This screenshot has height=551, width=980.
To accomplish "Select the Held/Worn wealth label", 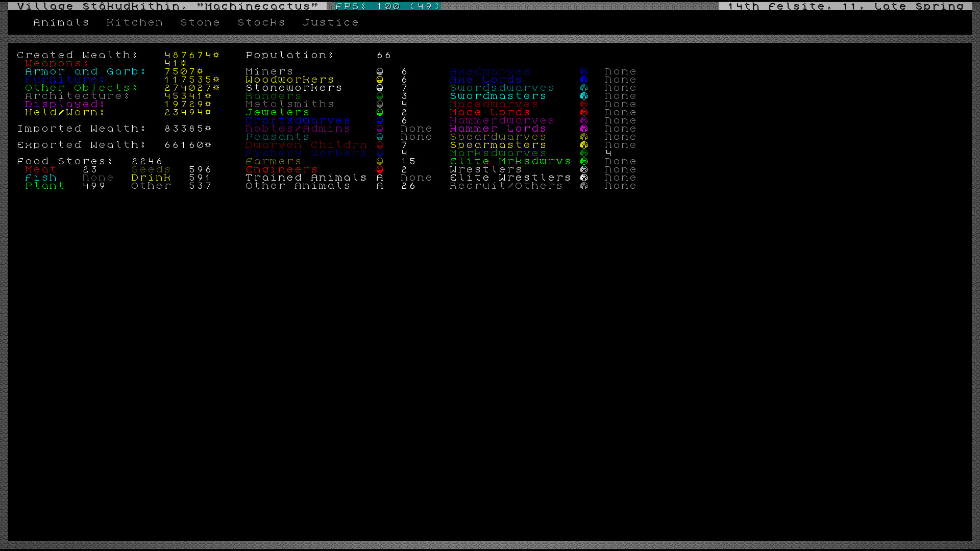I will (65, 112).
